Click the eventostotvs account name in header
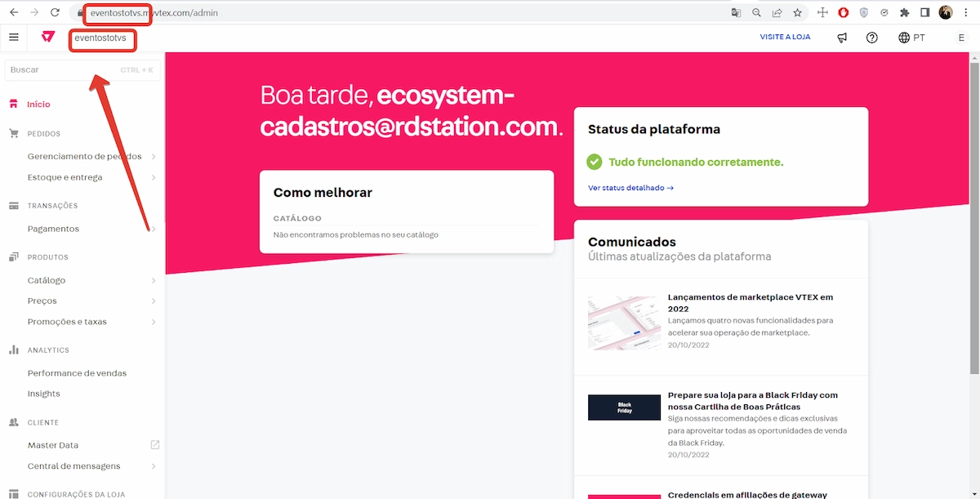This screenshot has width=980, height=499. (100, 38)
